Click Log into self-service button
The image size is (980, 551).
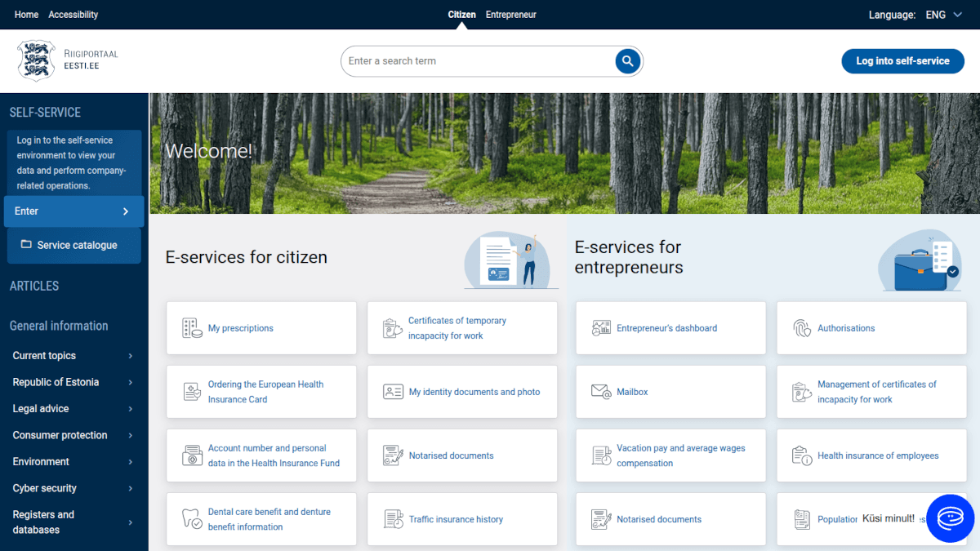(x=903, y=61)
